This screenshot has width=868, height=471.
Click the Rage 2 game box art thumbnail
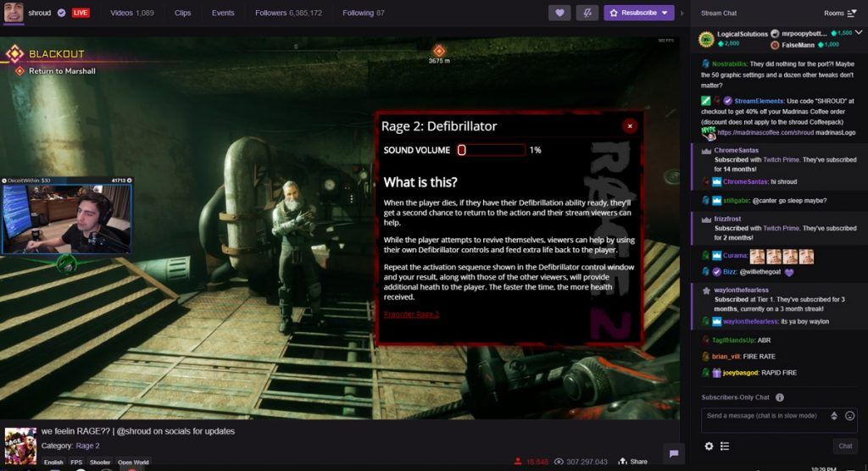[x=20, y=446]
